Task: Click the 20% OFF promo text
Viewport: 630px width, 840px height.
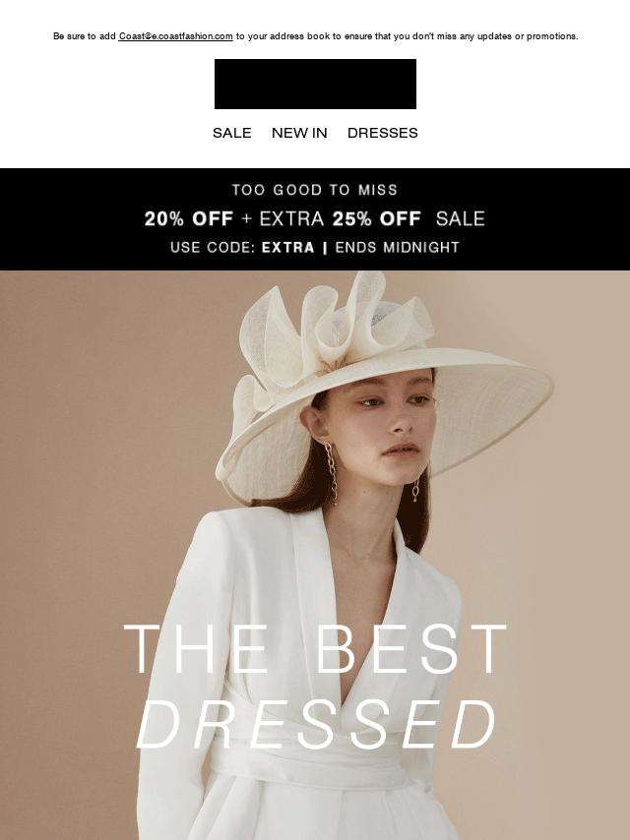Action: 189,218
